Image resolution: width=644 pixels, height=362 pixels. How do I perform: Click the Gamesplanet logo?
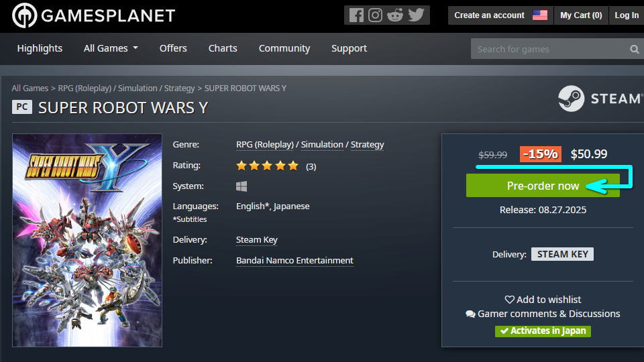click(94, 15)
